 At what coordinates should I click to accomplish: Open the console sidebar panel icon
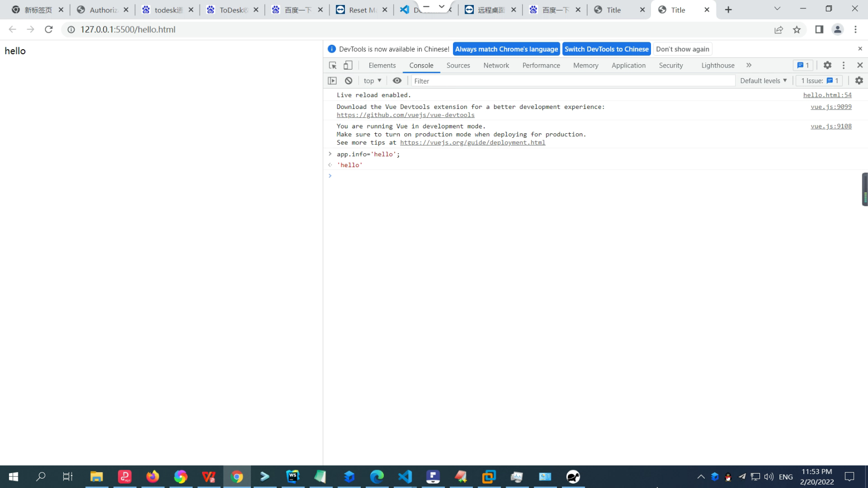(x=332, y=81)
